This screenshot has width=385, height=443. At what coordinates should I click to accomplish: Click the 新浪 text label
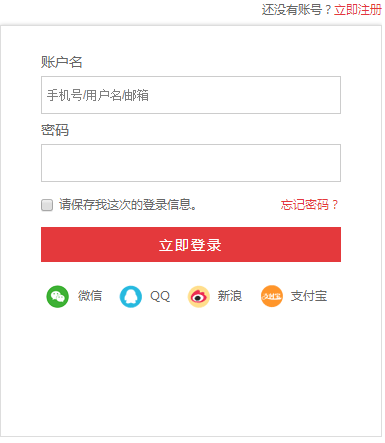pos(230,296)
